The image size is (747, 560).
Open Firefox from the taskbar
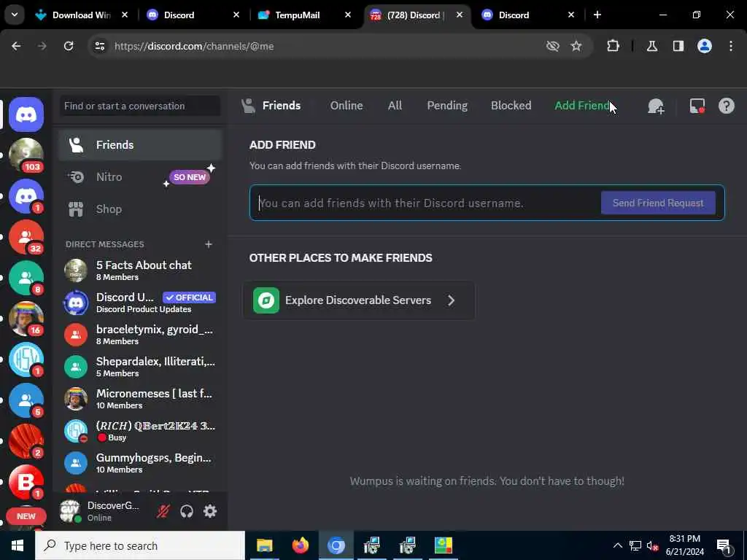[300, 545]
